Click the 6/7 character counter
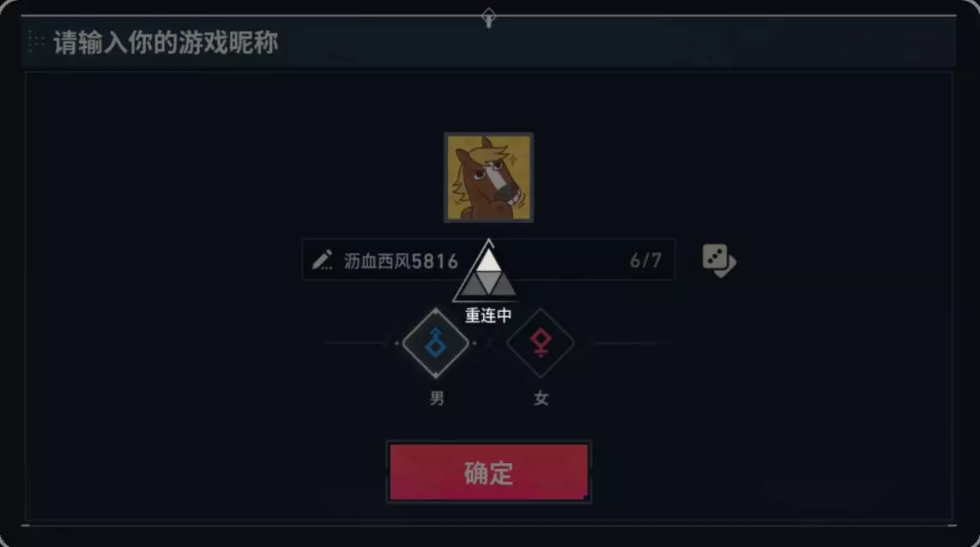980x547 pixels. (645, 261)
